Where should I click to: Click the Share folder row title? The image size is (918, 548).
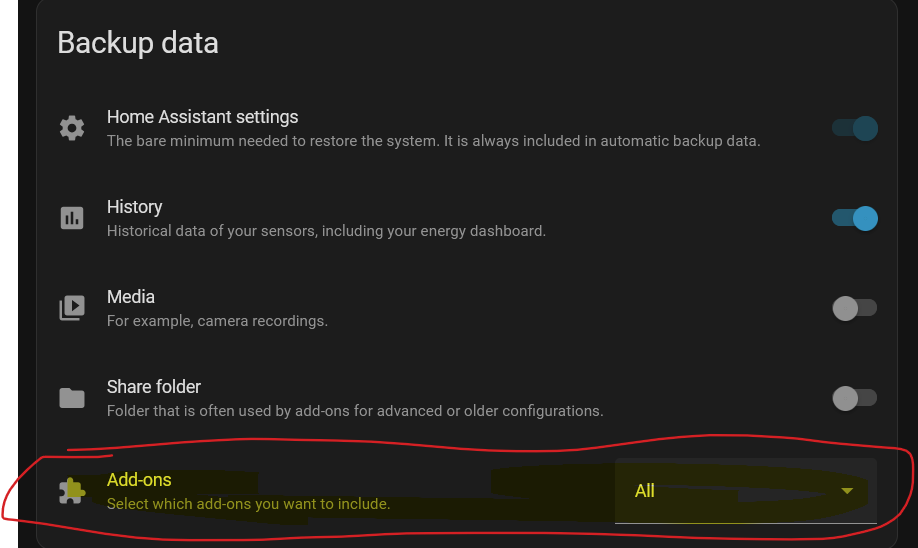tap(154, 387)
